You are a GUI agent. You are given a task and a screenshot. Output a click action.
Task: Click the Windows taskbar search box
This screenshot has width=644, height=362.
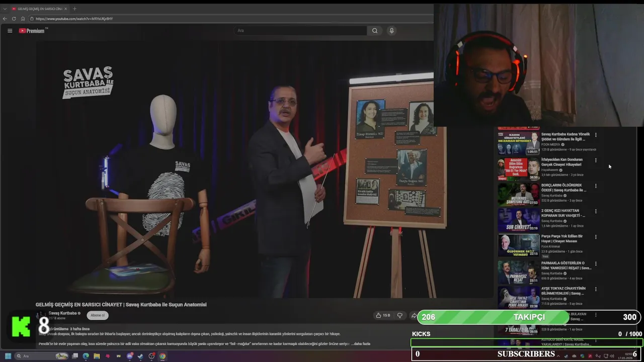(43, 356)
